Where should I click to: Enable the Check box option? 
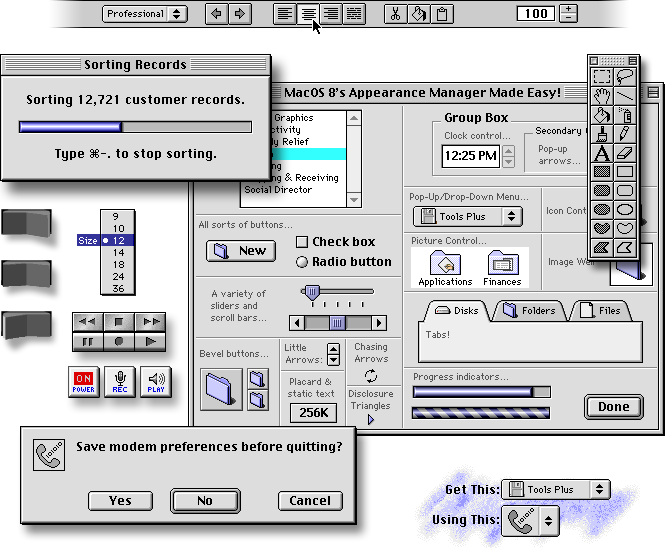335,242
